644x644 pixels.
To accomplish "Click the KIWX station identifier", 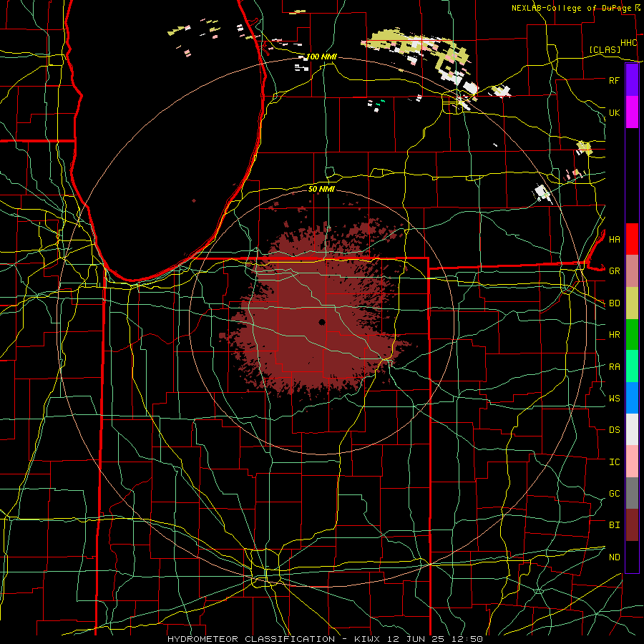I will 368,639.
